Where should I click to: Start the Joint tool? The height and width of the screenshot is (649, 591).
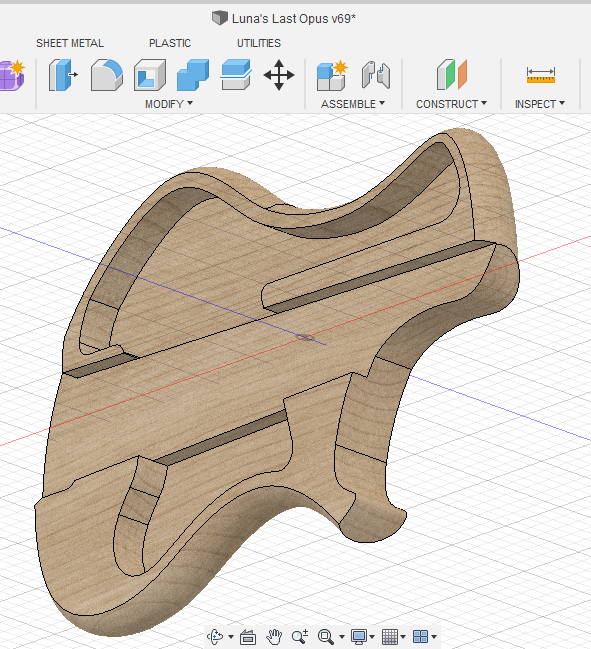coord(376,75)
